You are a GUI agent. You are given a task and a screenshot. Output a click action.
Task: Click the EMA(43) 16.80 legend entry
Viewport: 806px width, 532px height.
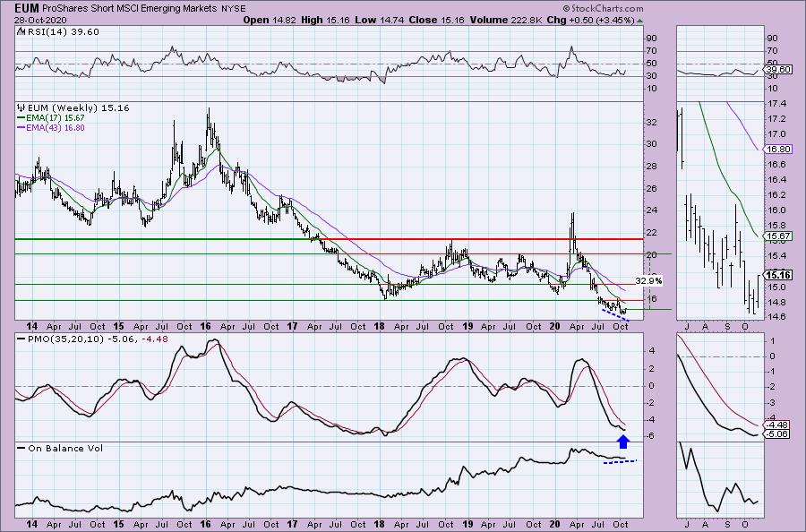51,127
